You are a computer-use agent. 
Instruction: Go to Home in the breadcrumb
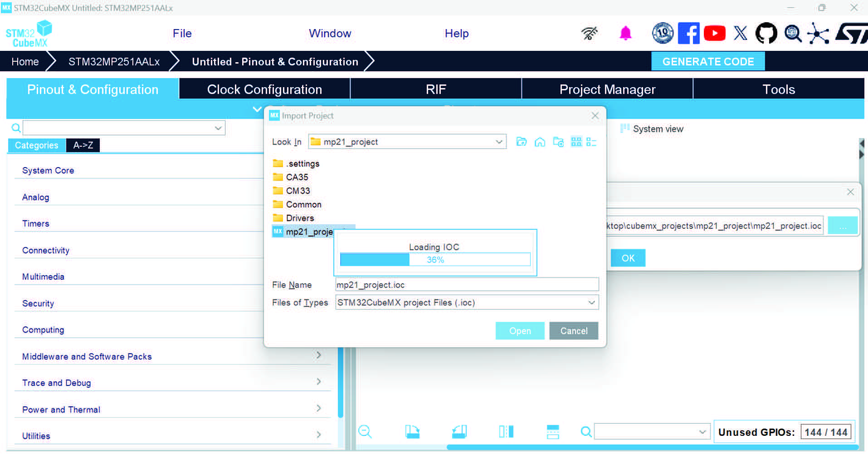[x=25, y=62]
